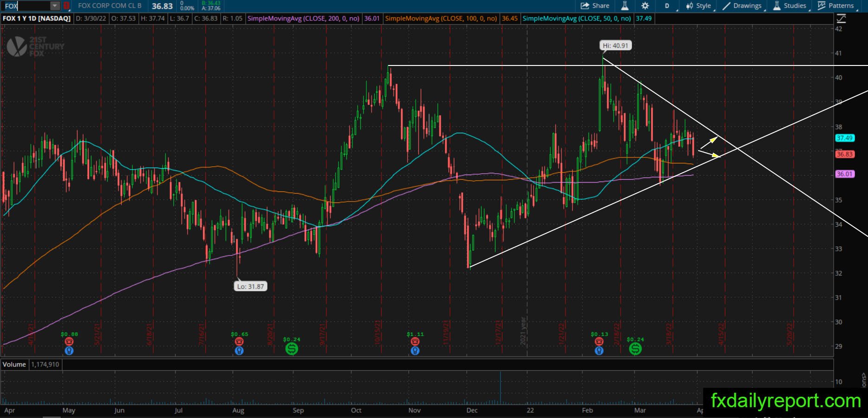Click the Share button
Viewport: 868px width, 418px height.
coord(595,6)
